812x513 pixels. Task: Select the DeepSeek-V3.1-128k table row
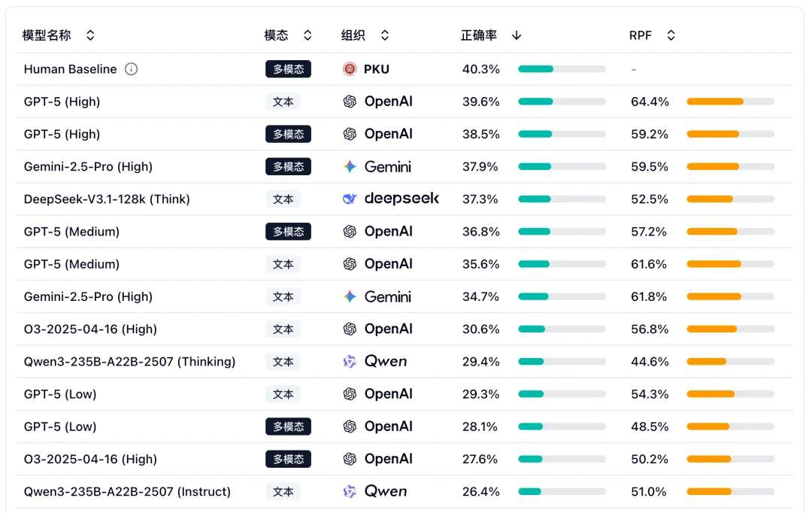406,199
